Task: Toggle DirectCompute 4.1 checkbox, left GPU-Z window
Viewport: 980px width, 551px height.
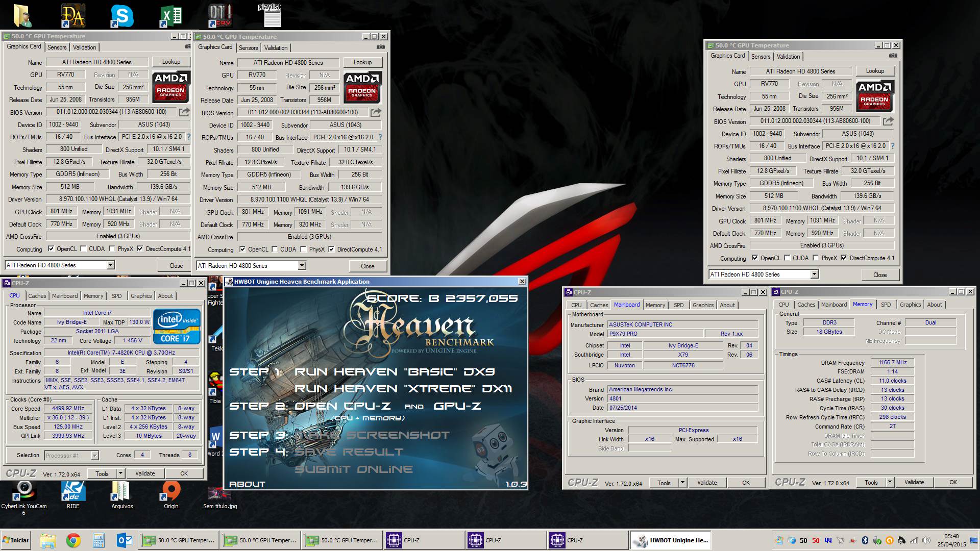Action: point(140,249)
